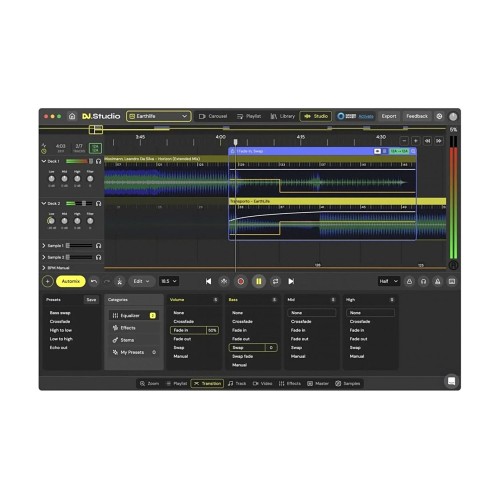Expand the Sample 1 track

pyautogui.click(x=44, y=246)
